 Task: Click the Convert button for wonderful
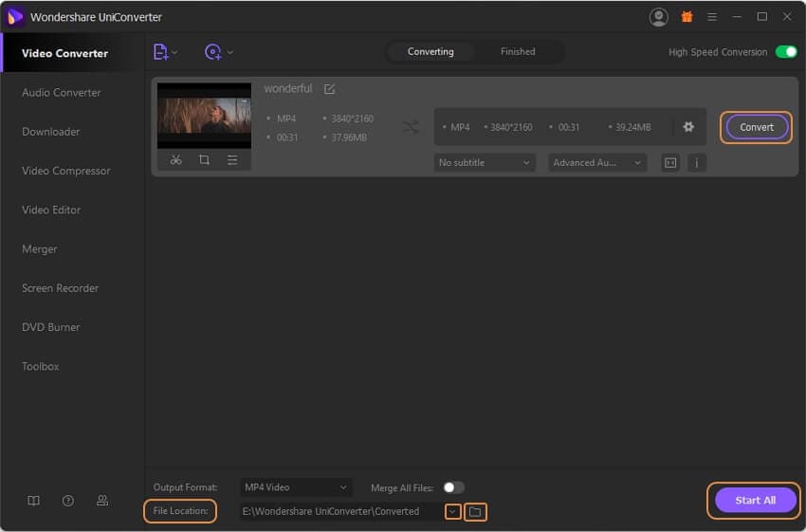[756, 127]
